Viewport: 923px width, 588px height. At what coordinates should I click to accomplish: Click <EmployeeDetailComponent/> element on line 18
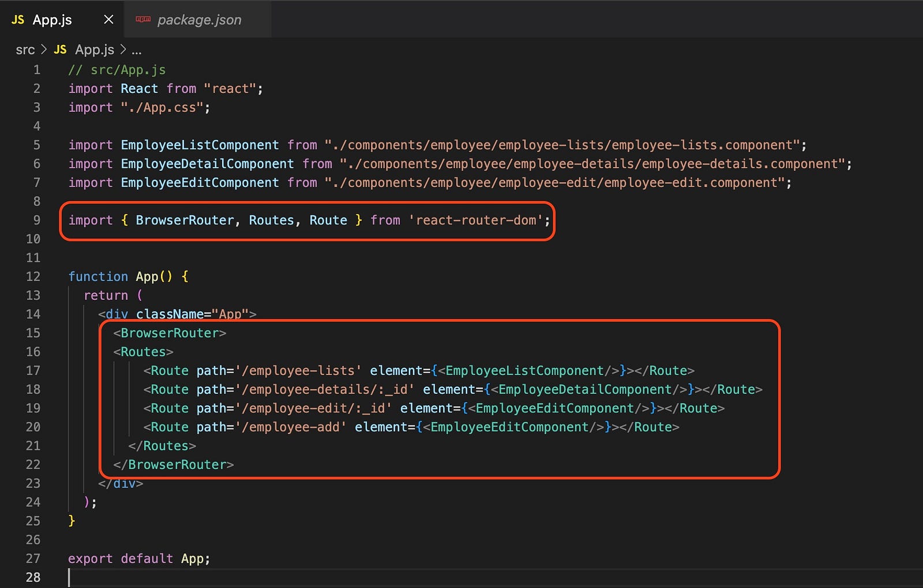(x=589, y=390)
